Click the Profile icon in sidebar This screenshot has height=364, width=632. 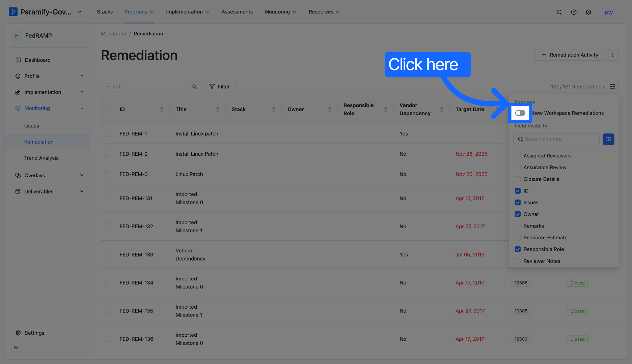[x=18, y=76]
